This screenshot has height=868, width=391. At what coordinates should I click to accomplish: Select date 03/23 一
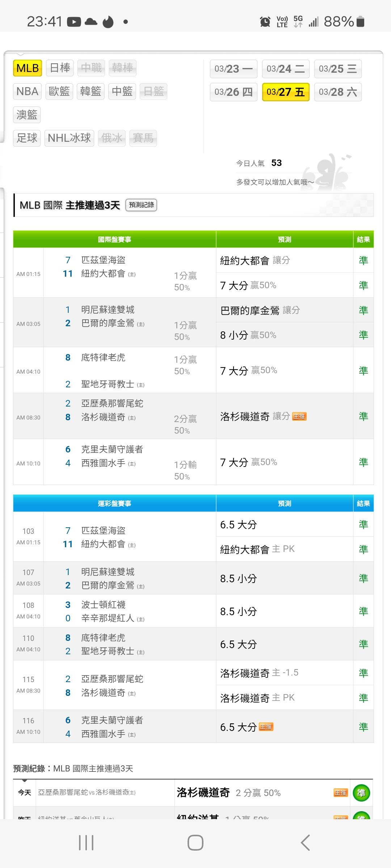234,69
